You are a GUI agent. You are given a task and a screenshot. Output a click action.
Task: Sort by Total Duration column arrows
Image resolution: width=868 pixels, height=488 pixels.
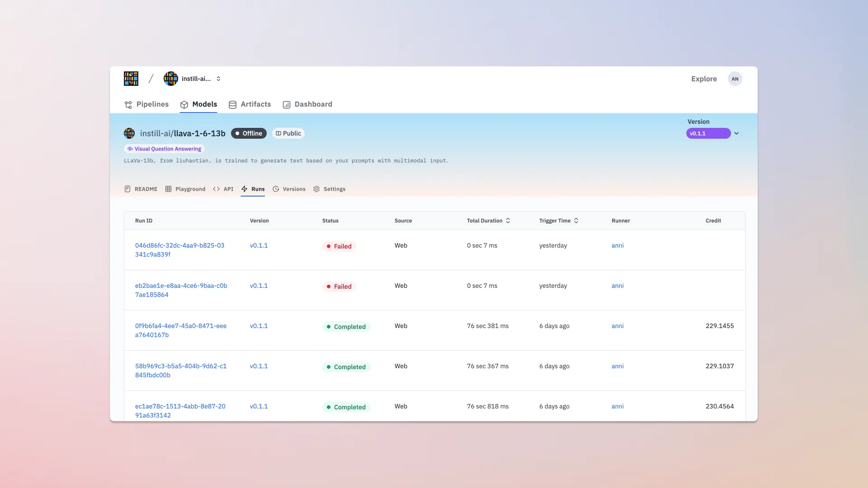coord(508,221)
